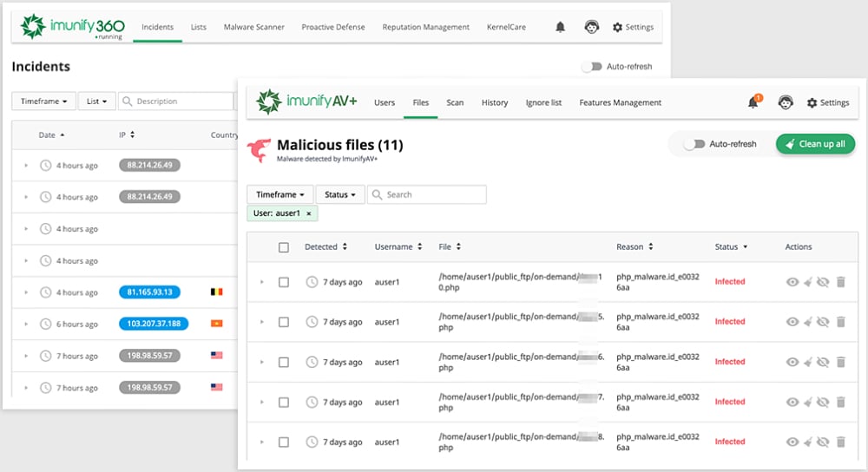
Task: Delete the file ending in 6.php
Action: coord(841,362)
